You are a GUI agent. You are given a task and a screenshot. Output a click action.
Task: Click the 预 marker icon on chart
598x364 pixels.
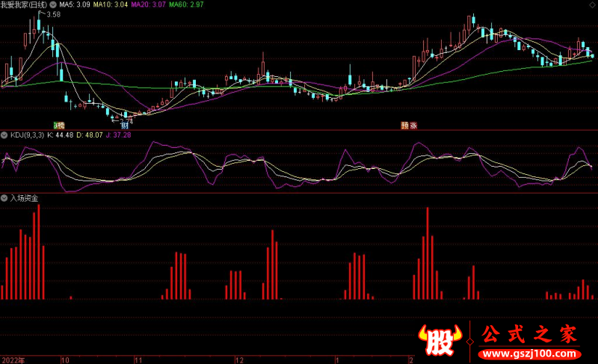(404, 126)
